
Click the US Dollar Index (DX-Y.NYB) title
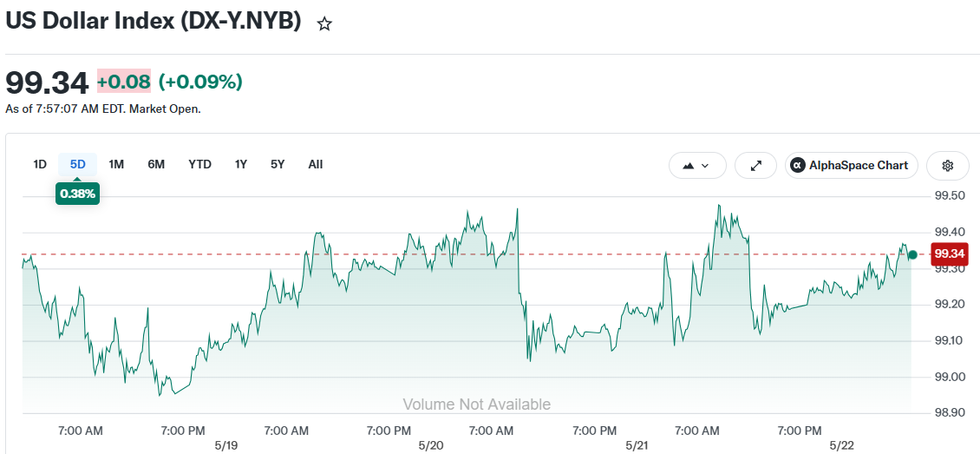154,21
